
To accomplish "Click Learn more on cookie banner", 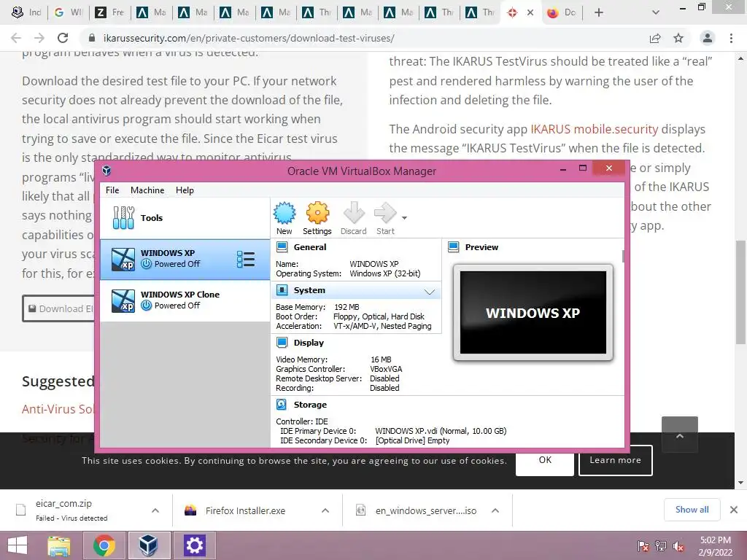I will coord(616,460).
